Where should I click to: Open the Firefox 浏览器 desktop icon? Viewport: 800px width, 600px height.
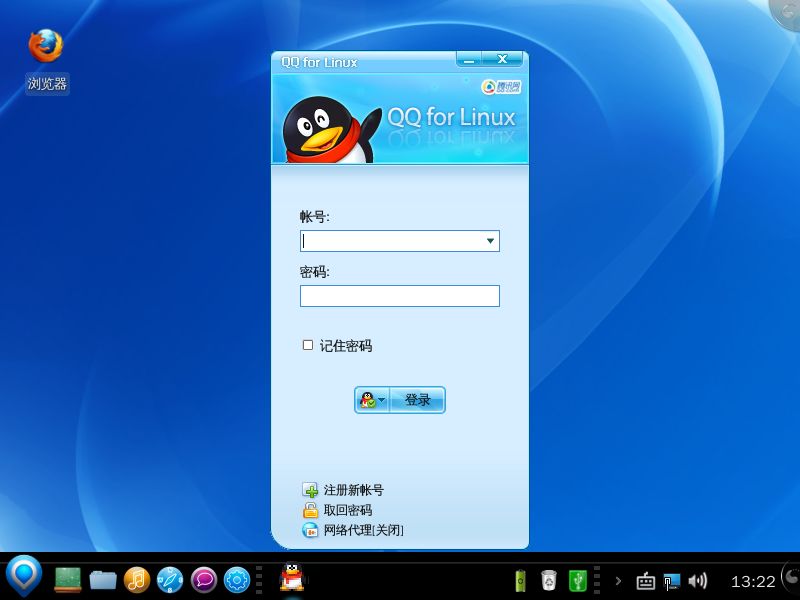pos(46,60)
